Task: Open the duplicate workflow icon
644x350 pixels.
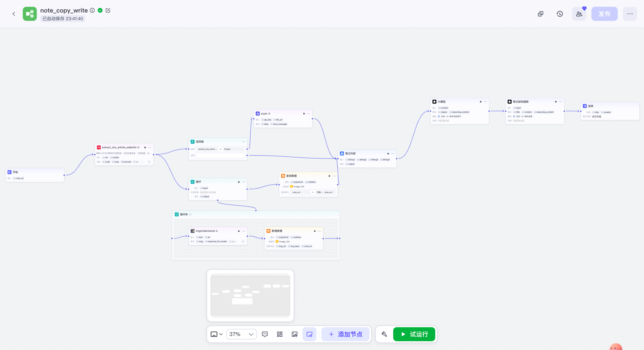Action: click(x=541, y=14)
